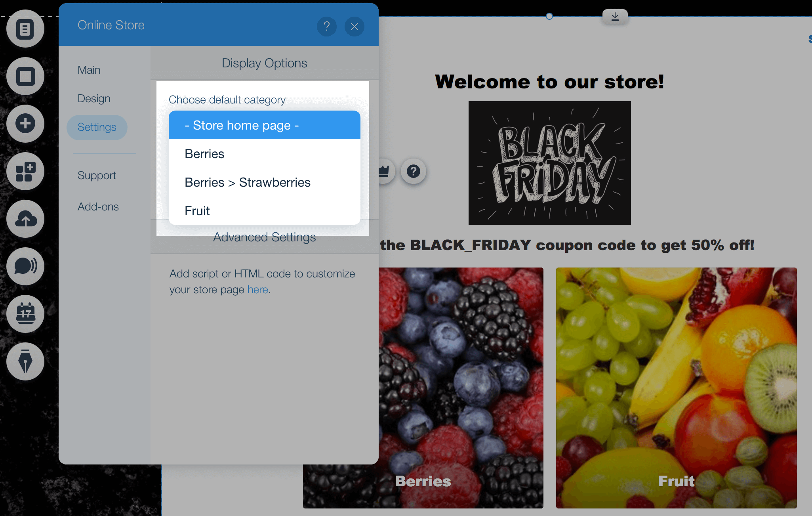Open the Add plus icon in sidebar
This screenshot has height=516, width=812.
click(25, 124)
